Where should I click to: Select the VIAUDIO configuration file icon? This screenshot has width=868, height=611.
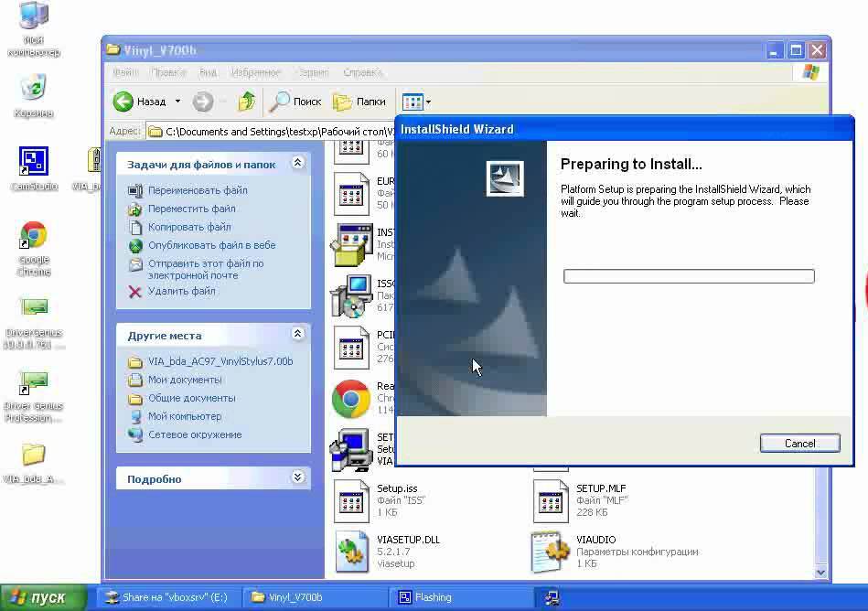pyautogui.click(x=551, y=552)
